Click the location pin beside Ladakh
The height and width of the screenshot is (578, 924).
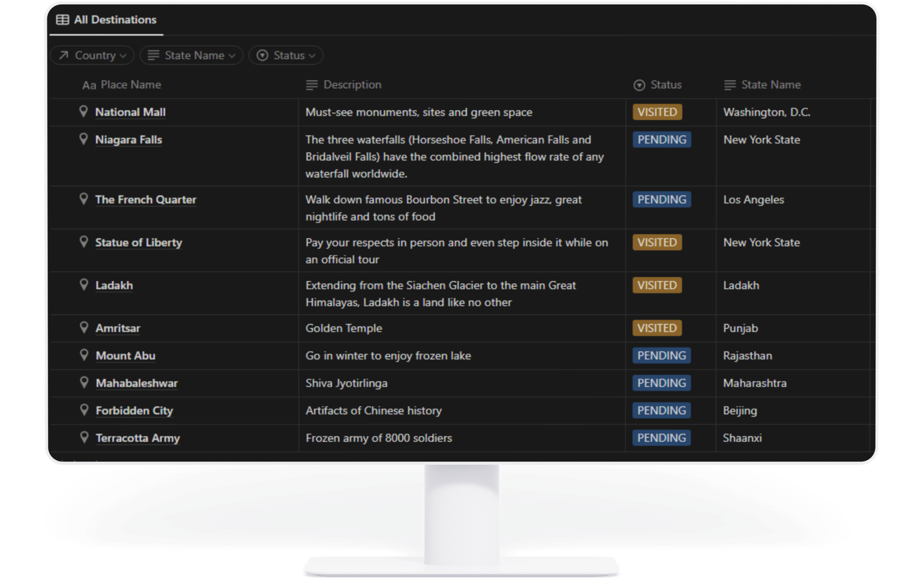pyautogui.click(x=83, y=284)
